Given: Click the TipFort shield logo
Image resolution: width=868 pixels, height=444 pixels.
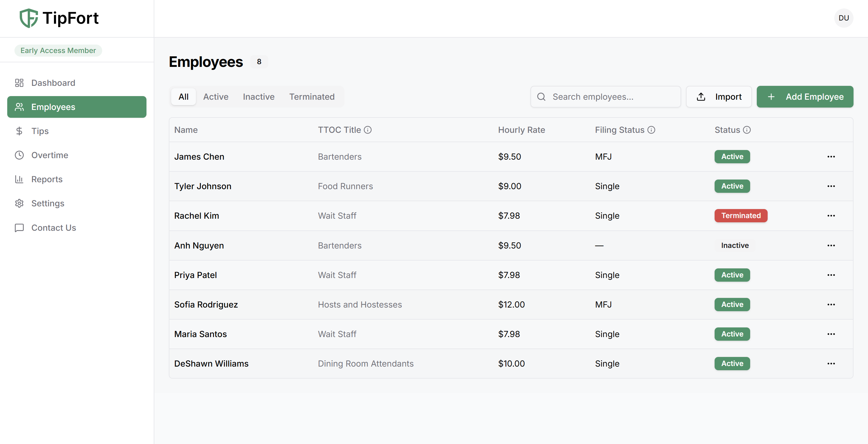Looking at the screenshot, I should [28, 18].
